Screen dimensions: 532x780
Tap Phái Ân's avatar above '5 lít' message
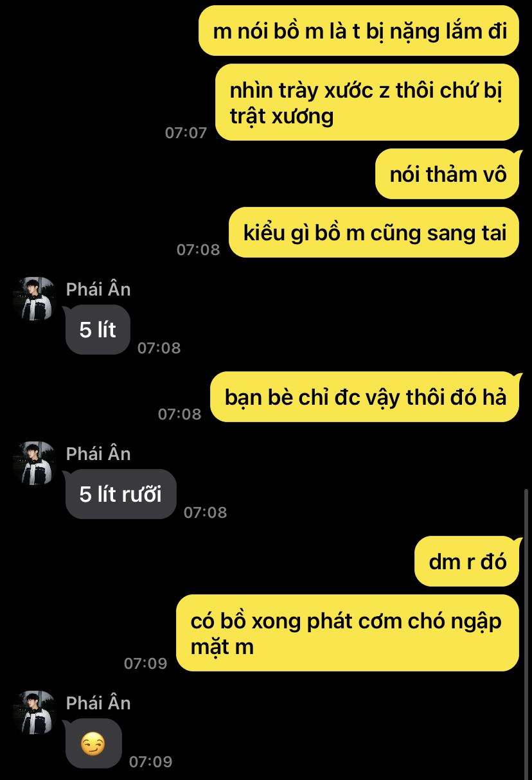35,299
